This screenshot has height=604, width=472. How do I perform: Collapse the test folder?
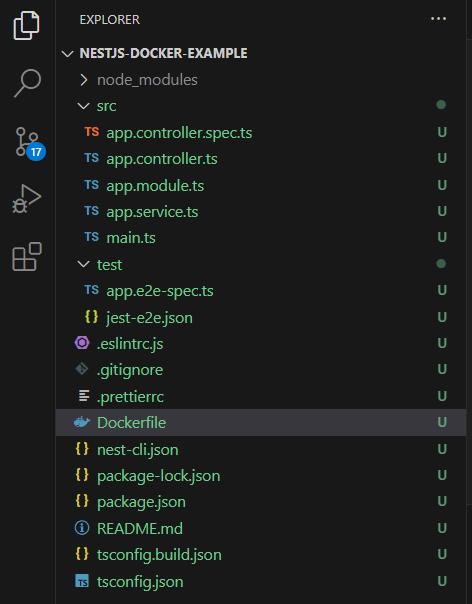261,265
